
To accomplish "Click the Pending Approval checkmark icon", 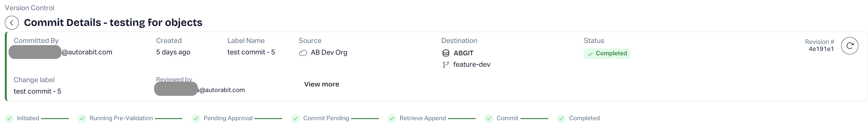I will point(196,119).
